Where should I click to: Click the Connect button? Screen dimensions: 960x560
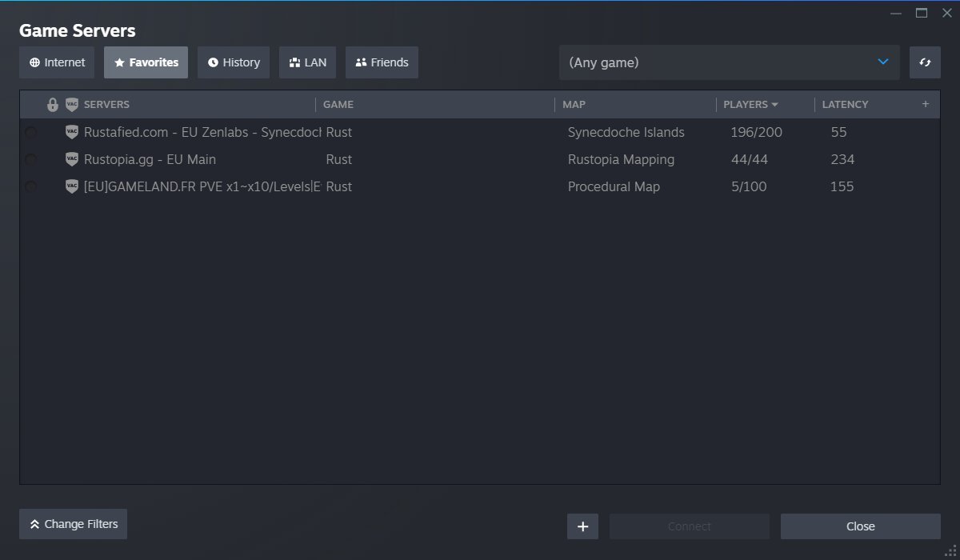tap(689, 526)
